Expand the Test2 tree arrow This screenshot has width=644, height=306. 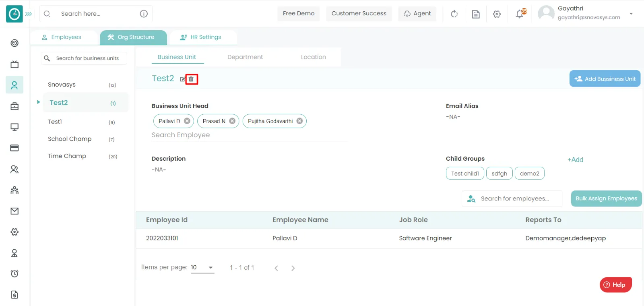[39, 102]
